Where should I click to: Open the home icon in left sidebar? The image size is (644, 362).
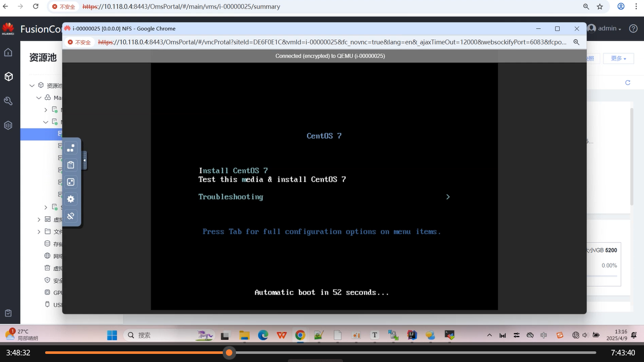(8, 52)
